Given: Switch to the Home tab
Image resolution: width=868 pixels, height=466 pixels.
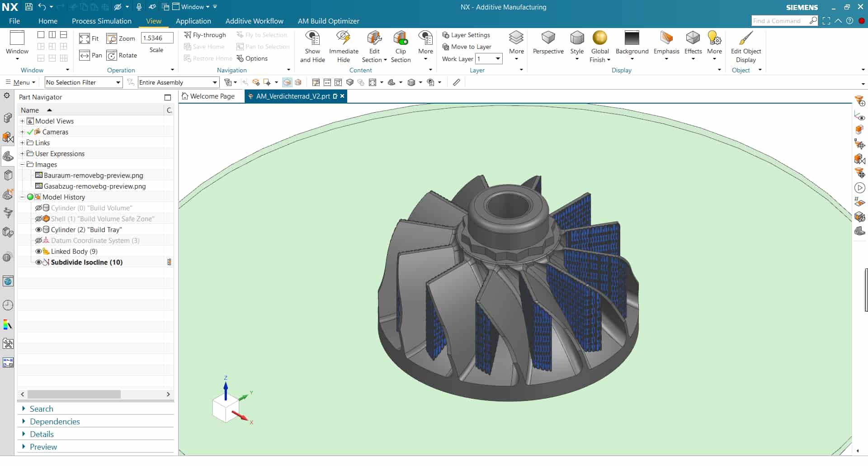Looking at the screenshot, I should [x=48, y=21].
